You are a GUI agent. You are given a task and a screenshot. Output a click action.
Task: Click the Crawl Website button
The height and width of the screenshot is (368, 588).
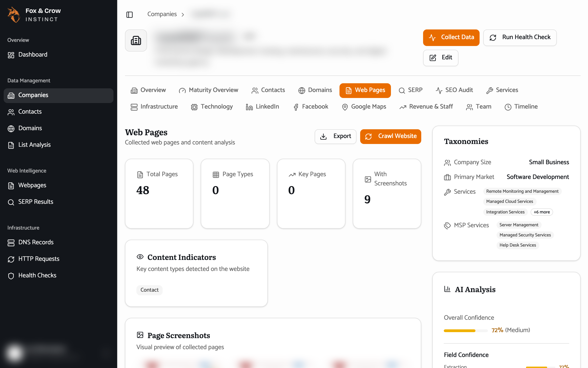(x=390, y=137)
